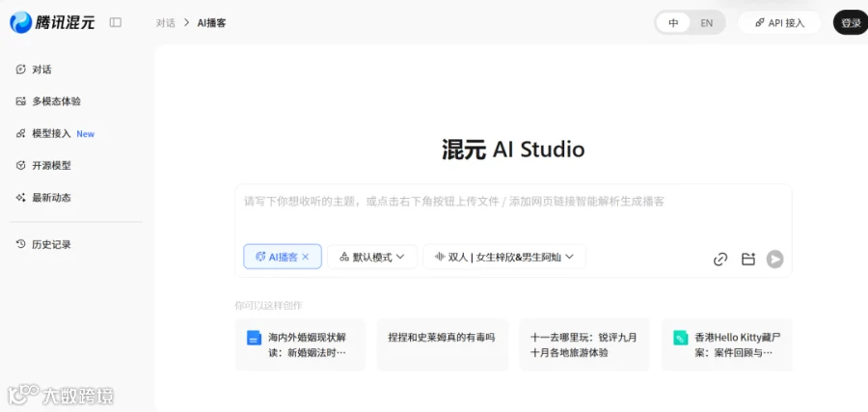This screenshot has height=412, width=868.
Task: Click the 对话 chat bubble icon
Action: [x=21, y=69]
